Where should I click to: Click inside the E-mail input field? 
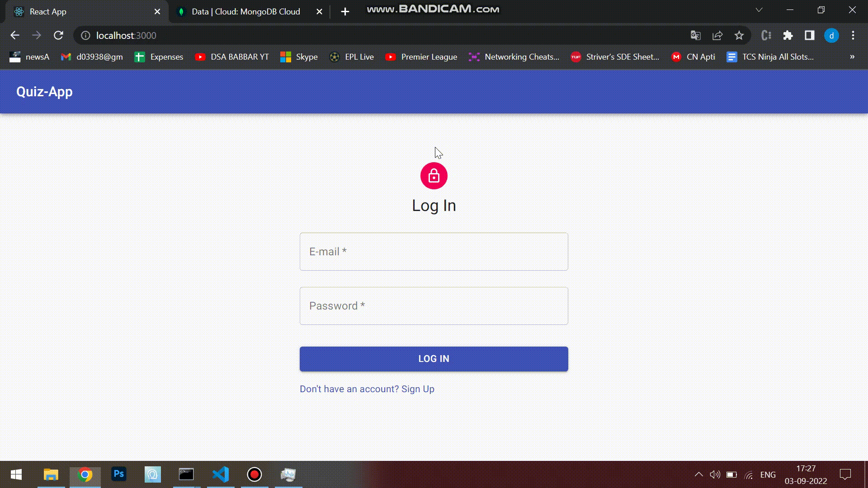(x=434, y=251)
